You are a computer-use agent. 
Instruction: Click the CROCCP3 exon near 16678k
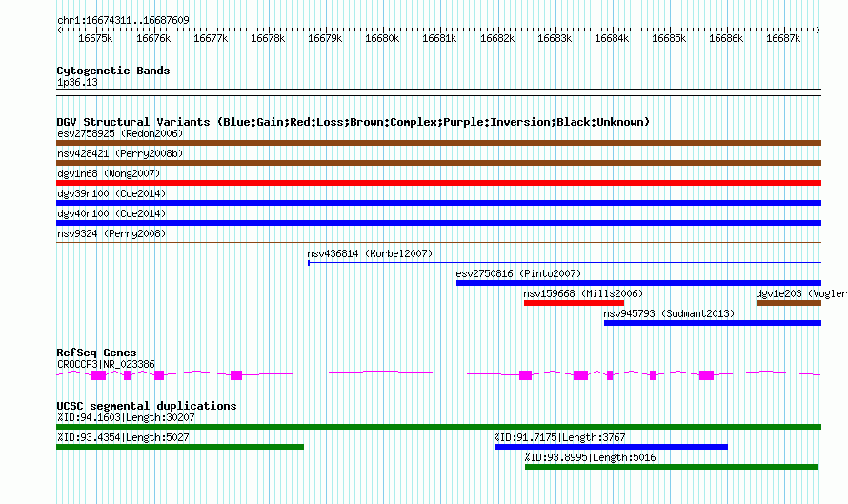click(236, 375)
